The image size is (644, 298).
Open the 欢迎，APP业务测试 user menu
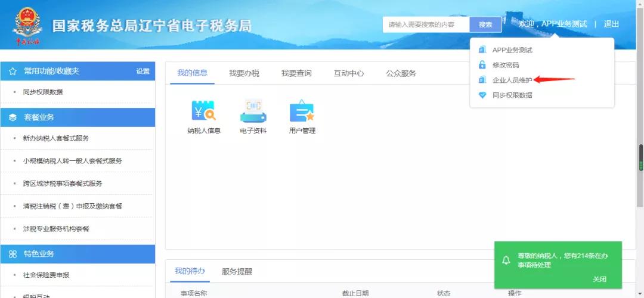coord(552,24)
